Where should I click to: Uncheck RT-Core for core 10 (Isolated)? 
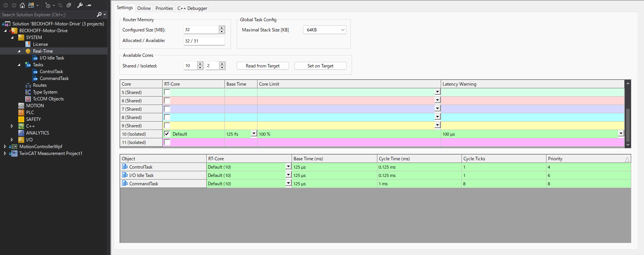[167, 134]
